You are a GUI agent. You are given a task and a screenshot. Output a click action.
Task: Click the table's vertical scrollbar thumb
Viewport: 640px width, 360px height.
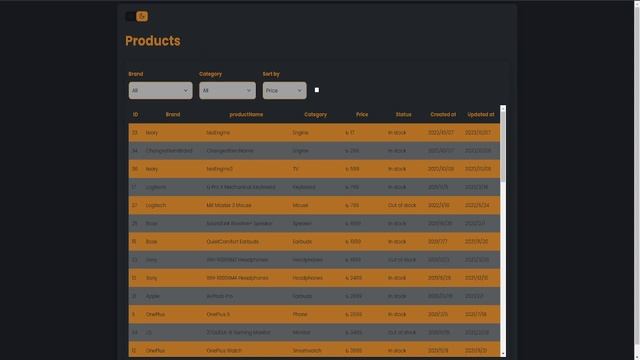click(x=503, y=146)
